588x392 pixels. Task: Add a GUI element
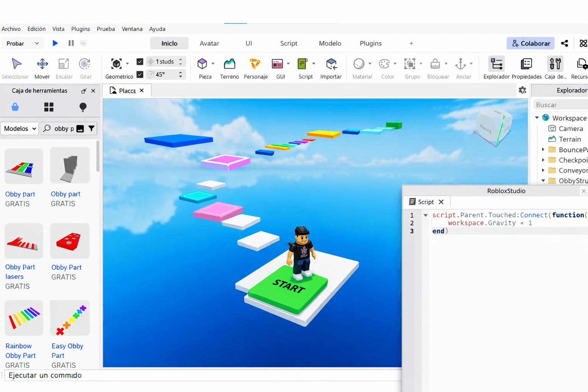(277, 64)
